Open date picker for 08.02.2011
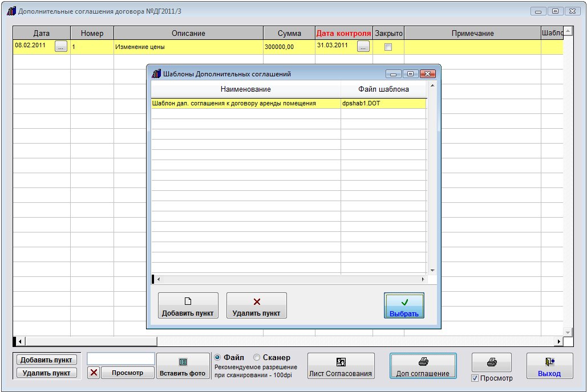The height and width of the screenshot is (392, 587). (61, 46)
